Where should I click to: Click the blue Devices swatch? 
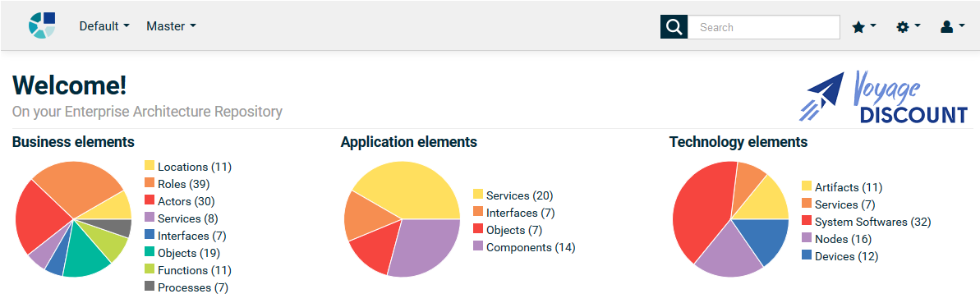pyautogui.click(x=807, y=255)
